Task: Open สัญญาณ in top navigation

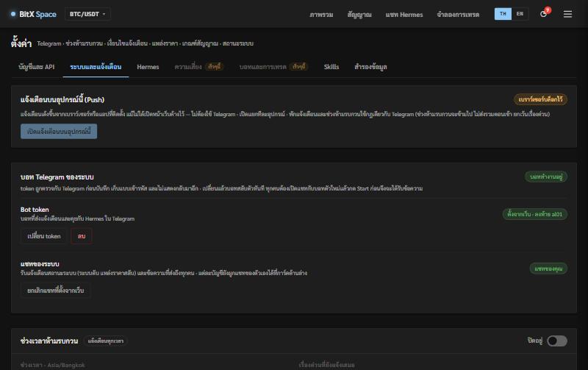Action: (359, 15)
